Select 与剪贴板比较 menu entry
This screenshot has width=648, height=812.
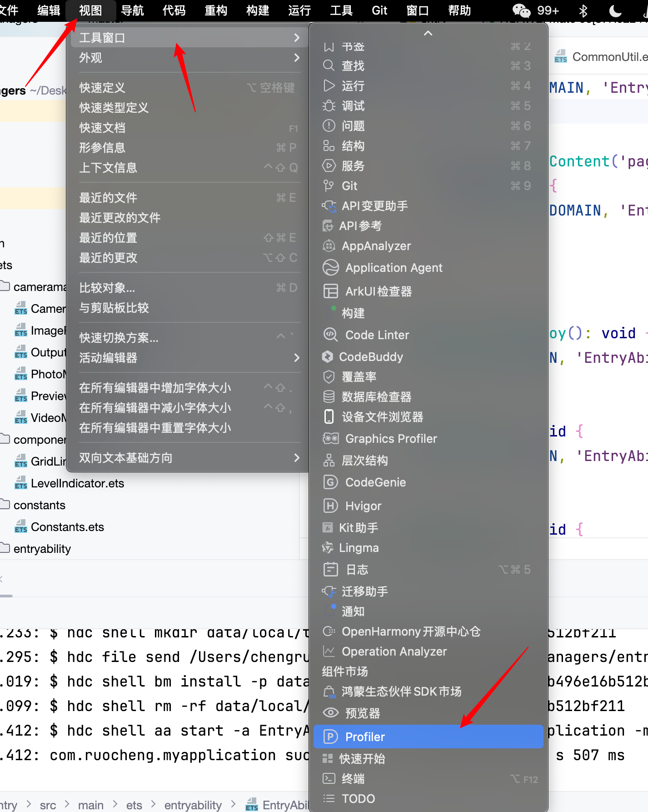click(x=188, y=308)
